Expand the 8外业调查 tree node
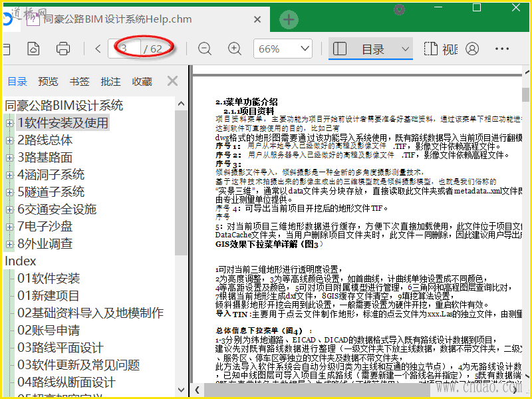The image size is (532, 399). tap(9, 244)
